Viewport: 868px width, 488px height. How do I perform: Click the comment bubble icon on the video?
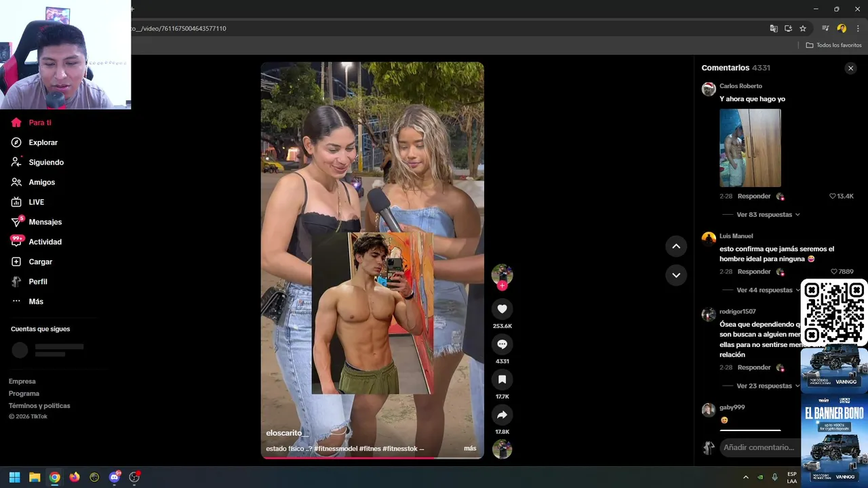[502, 344]
